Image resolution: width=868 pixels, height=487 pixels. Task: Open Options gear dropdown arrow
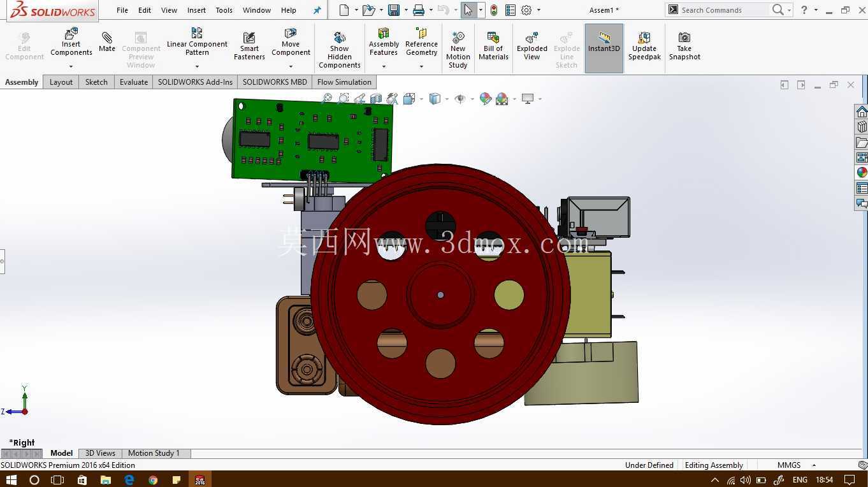click(539, 10)
